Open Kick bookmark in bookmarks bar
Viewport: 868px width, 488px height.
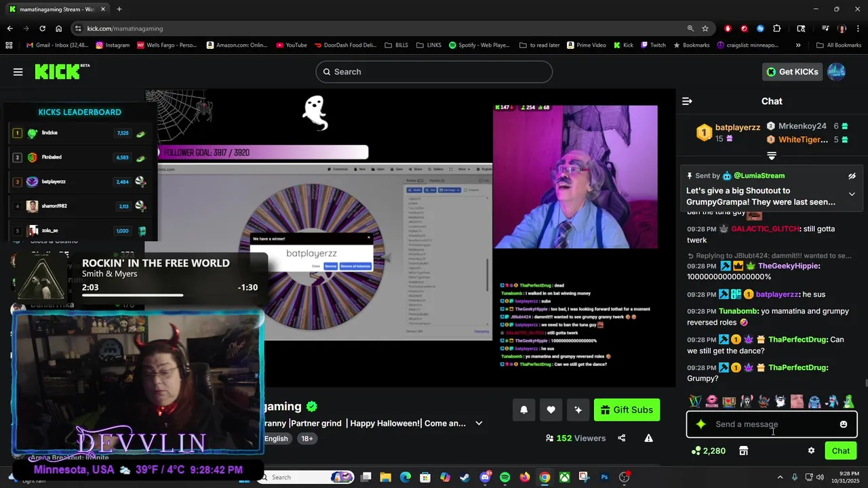pyautogui.click(x=624, y=45)
